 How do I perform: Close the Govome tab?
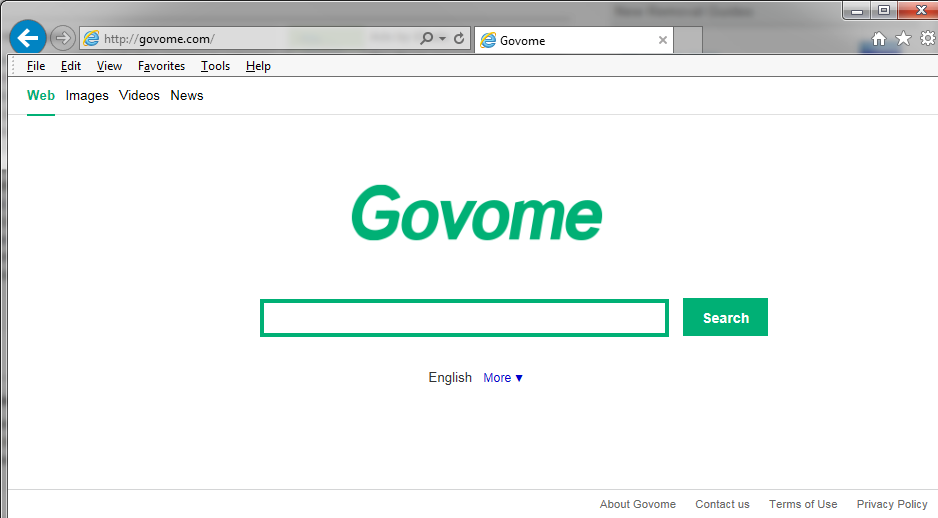pyautogui.click(x=662, y=40)
